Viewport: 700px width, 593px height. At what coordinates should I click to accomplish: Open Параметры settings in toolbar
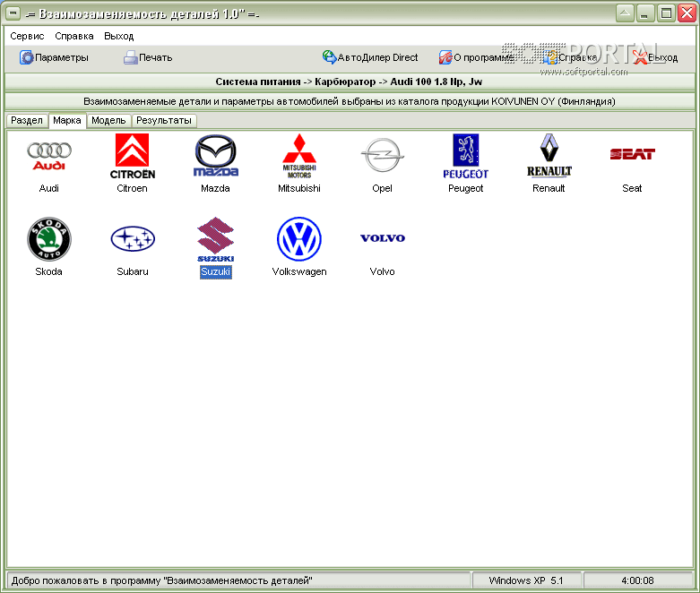[x=54, y=57]
